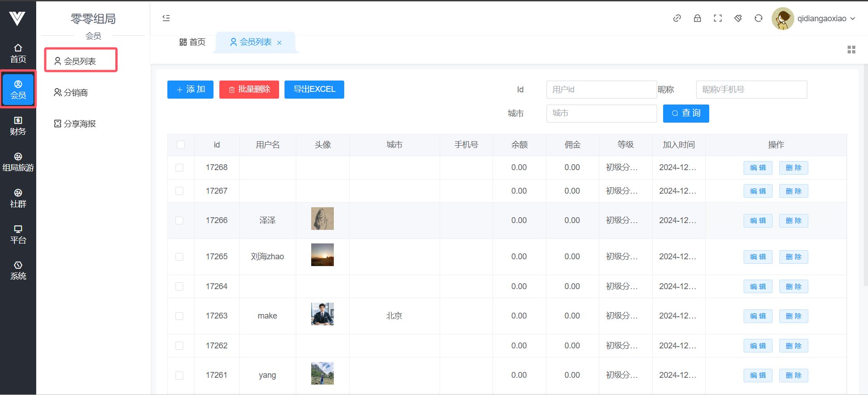This screenshot has height=395, width=868.
Task: Lock the screen with padlock icon
Action: coord(697,18)
